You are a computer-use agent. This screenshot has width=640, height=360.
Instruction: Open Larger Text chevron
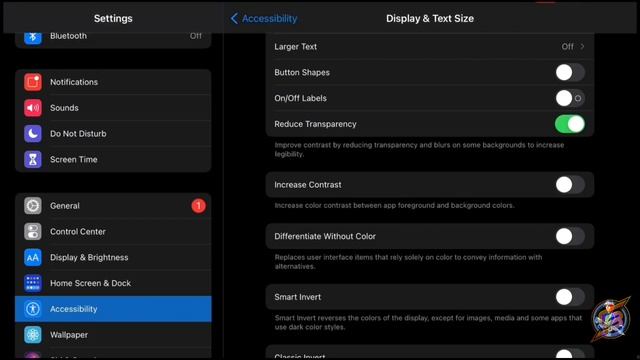point(582,47)
